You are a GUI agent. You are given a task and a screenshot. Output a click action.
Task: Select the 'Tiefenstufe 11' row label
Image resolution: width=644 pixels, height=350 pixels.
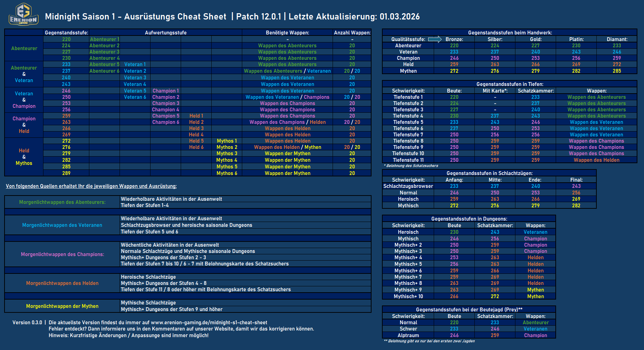pos(408,160)
